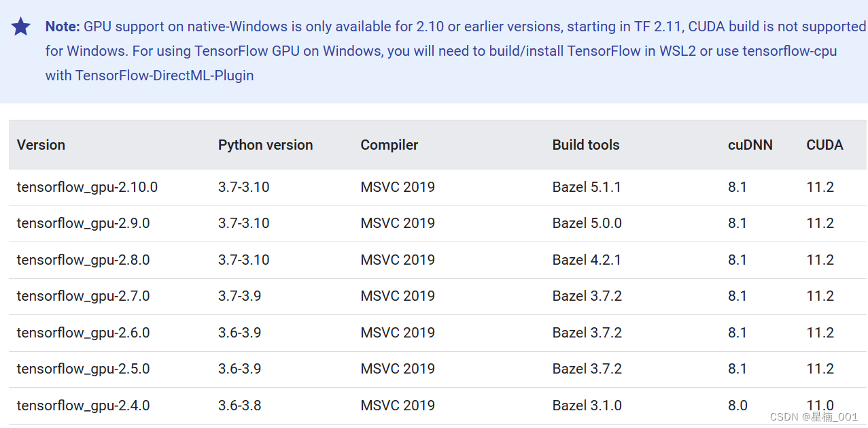The width and height of the screenshot is (868, 428).
Task: Click the Python version column header
Action: tap(265, 145)
